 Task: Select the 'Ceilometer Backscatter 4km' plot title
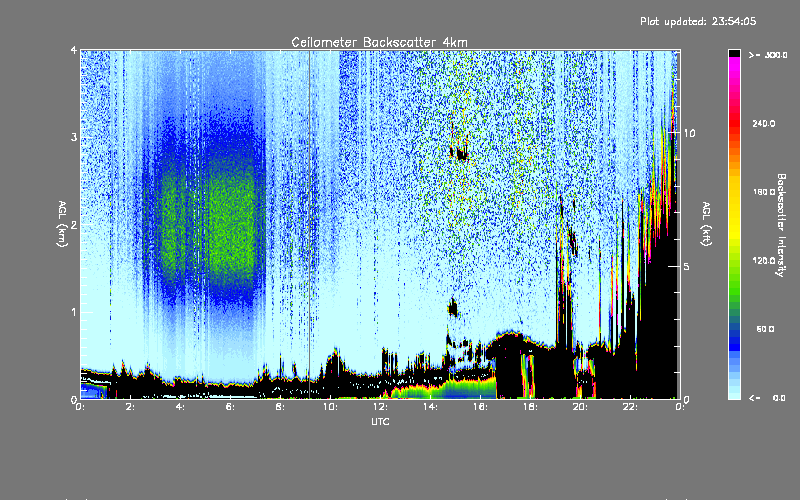click(379, 42)
